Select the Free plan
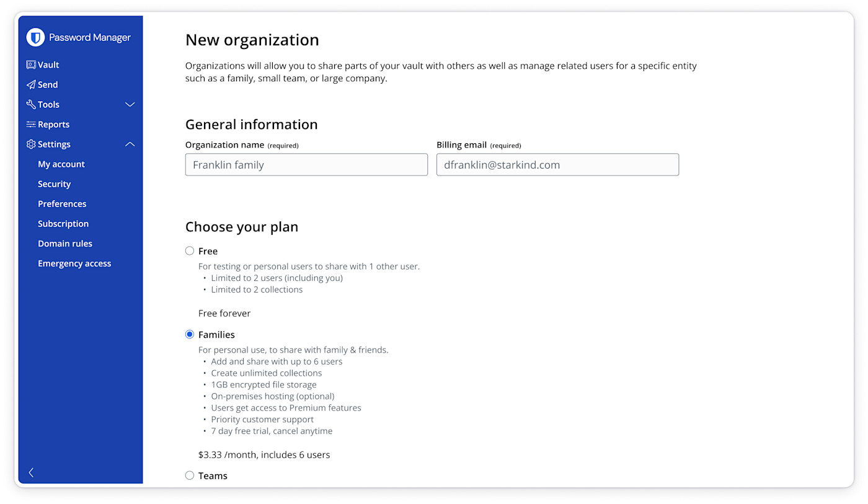Screen dimensions: 868x504 (189, 251)
